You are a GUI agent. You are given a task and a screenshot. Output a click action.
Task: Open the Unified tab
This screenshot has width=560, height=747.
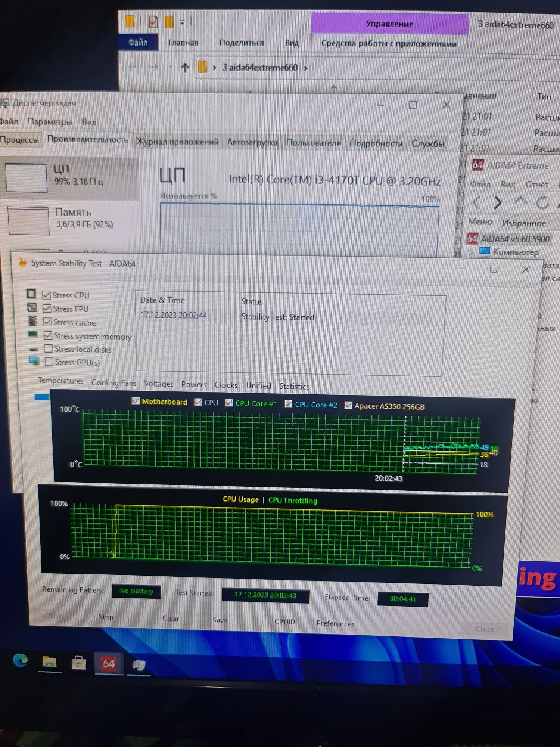[x=258, y=386]
